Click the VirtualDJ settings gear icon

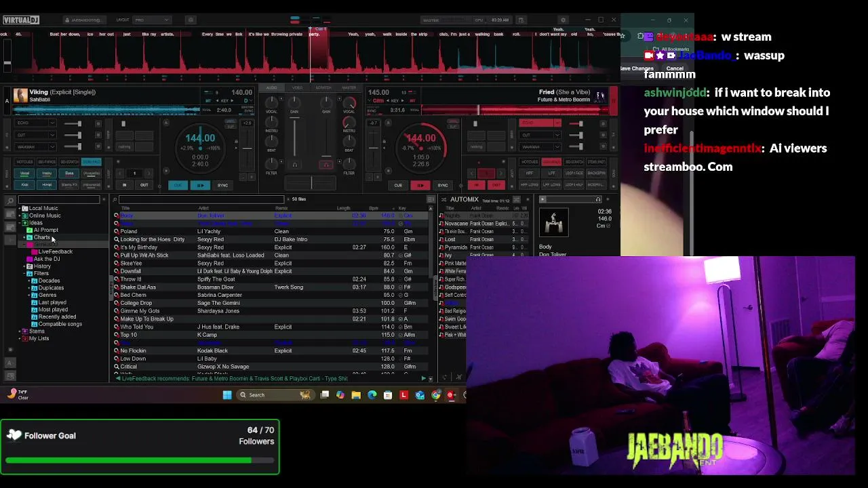tap(563, 20)
